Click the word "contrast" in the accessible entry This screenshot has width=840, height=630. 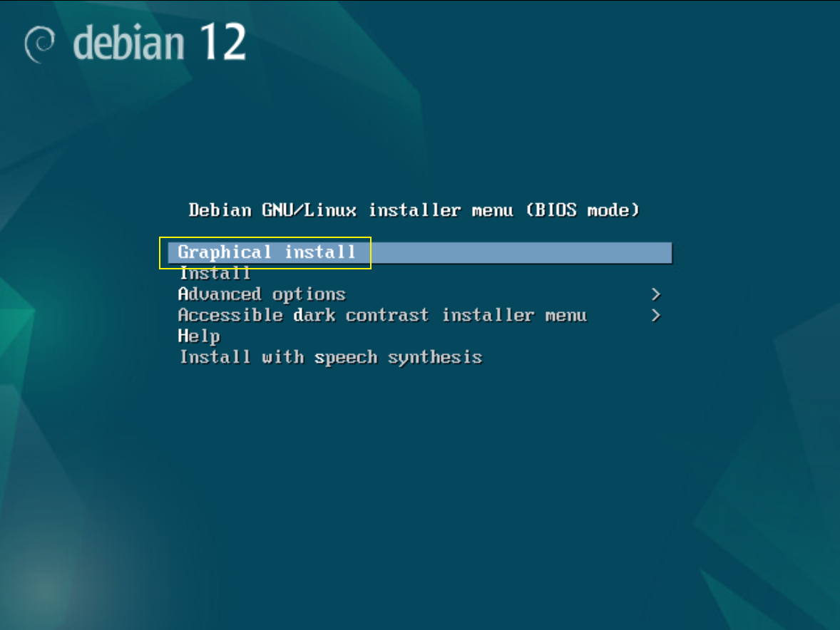click(386, 315)
